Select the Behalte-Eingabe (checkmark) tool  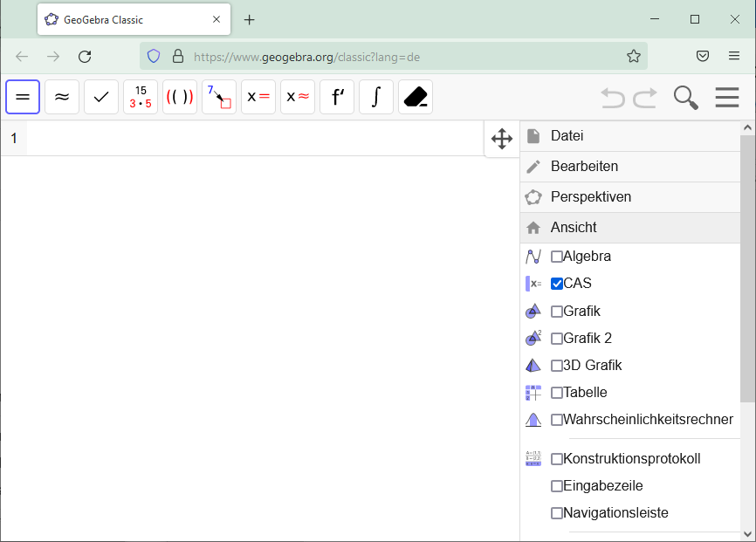(101, 97)
